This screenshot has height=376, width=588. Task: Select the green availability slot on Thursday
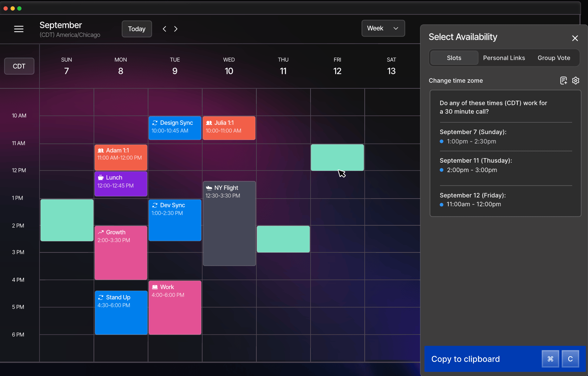tap(283, 239)
